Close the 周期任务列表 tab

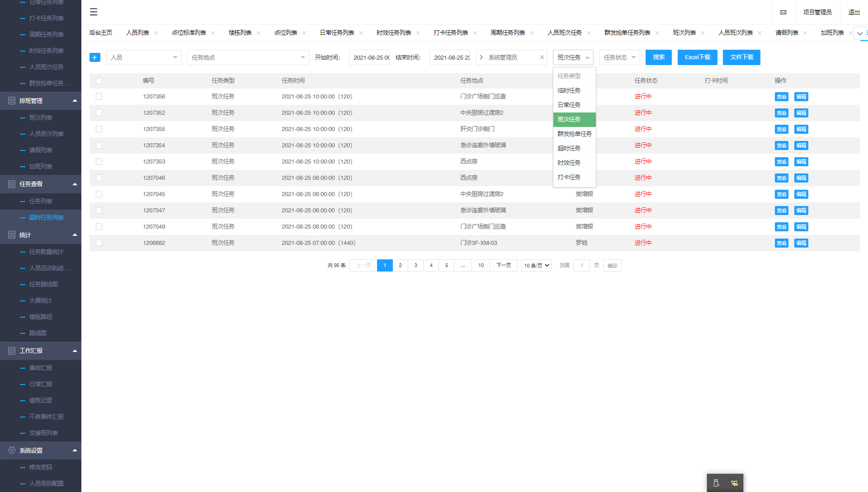(x=532, y=33)
